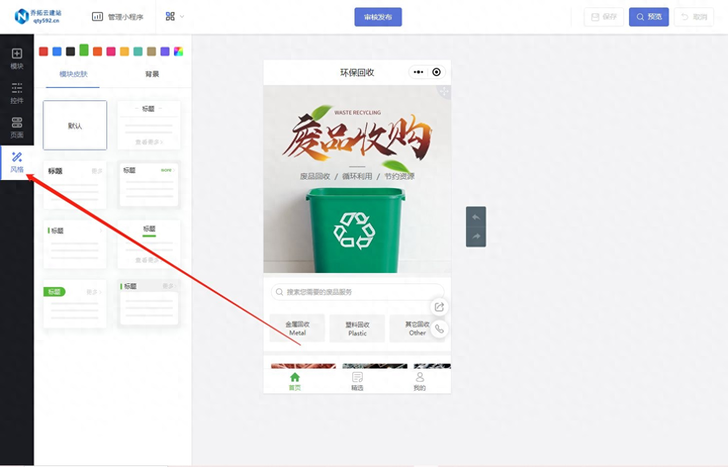Screen dimensions: 728x467
Task: Click the floating phone call icon
Action: pyautogui.click(x=439, y=329)
